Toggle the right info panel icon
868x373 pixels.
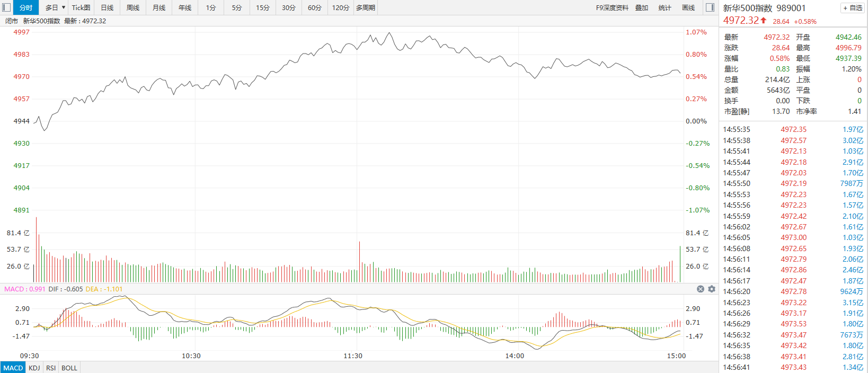tap(710, 7)
